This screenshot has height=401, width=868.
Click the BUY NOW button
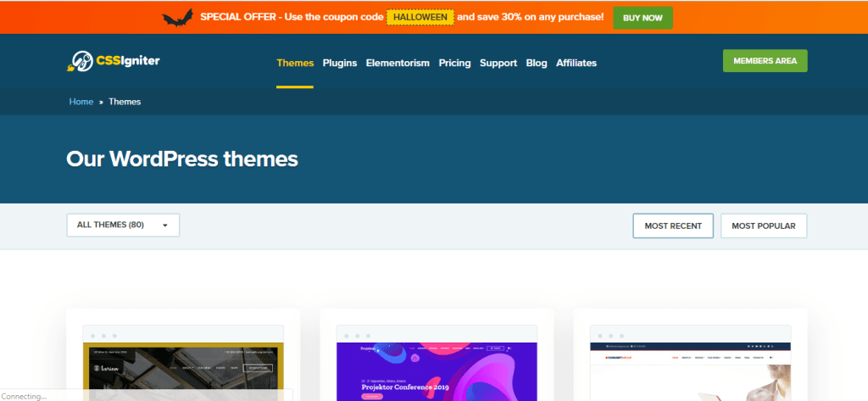[643, 18]
